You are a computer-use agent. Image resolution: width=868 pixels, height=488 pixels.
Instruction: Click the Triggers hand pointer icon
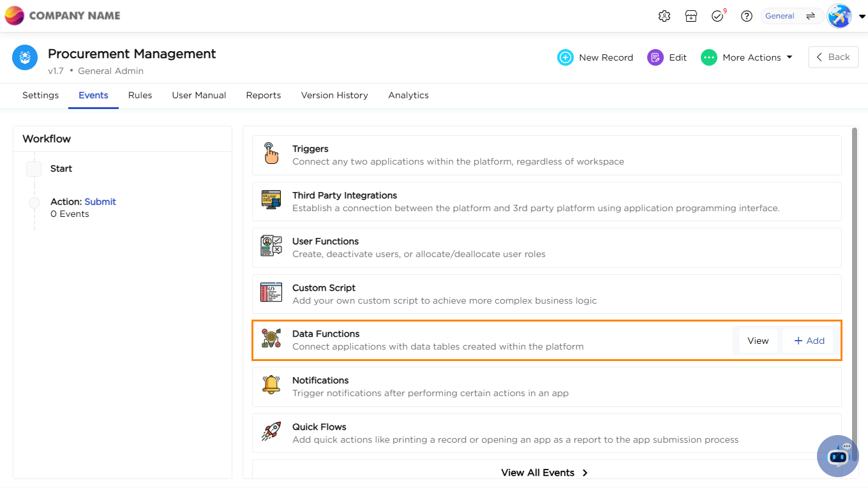271,154
